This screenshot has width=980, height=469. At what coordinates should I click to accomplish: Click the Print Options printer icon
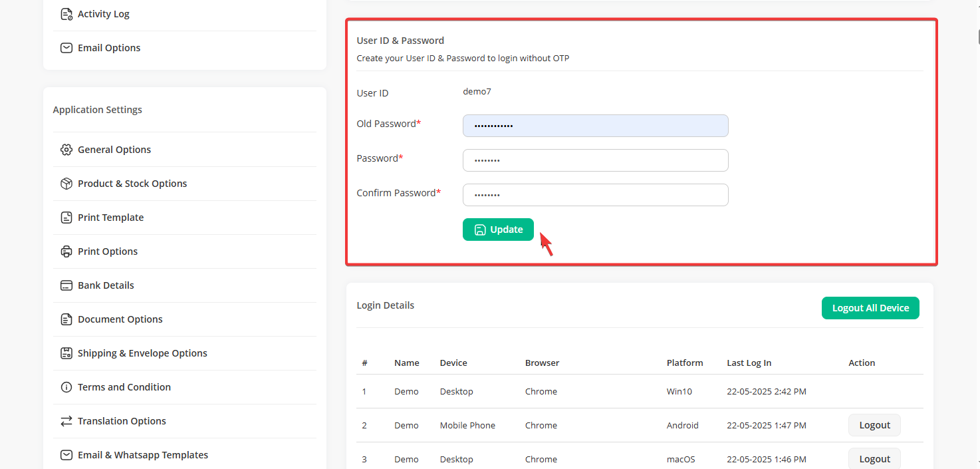coord(66,251)
